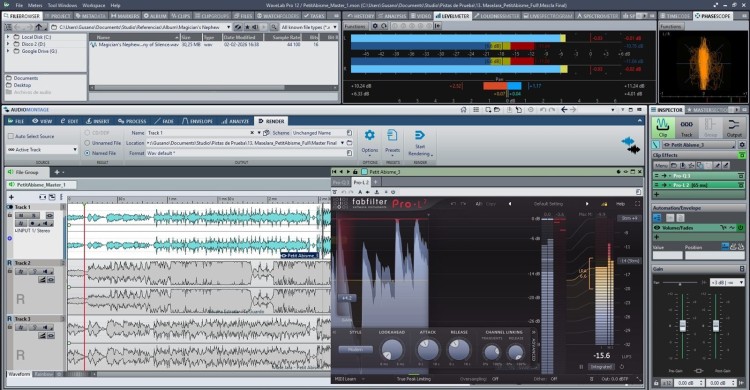Open the Start Rendering dropdown arrow

tap(432, 155)
